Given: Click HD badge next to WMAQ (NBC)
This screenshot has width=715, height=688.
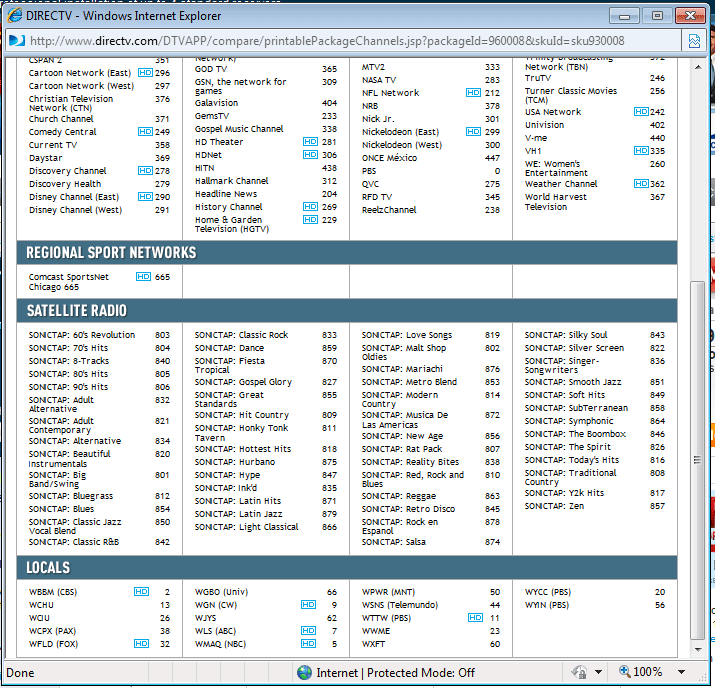Looking at the screenshot, I should (x=308, y=643).
